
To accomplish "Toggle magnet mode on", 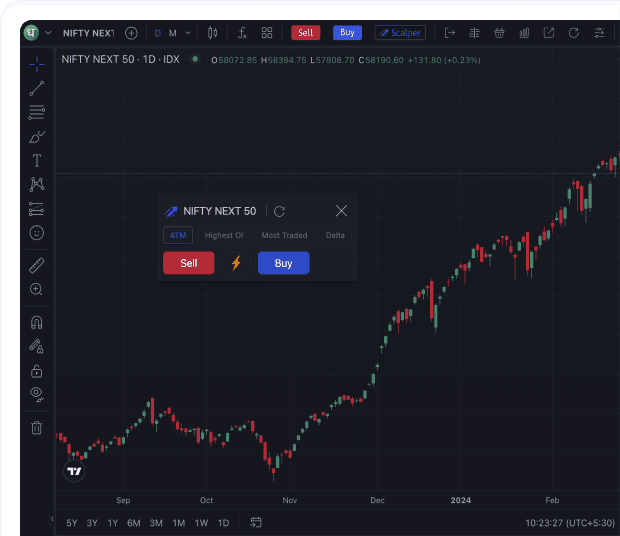I will 36,323.
